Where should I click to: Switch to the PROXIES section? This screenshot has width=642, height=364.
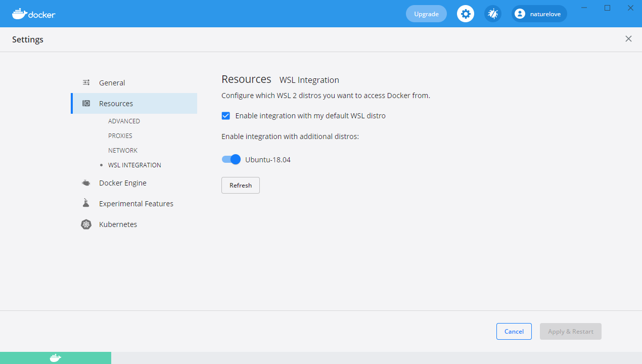coord(120,135)
